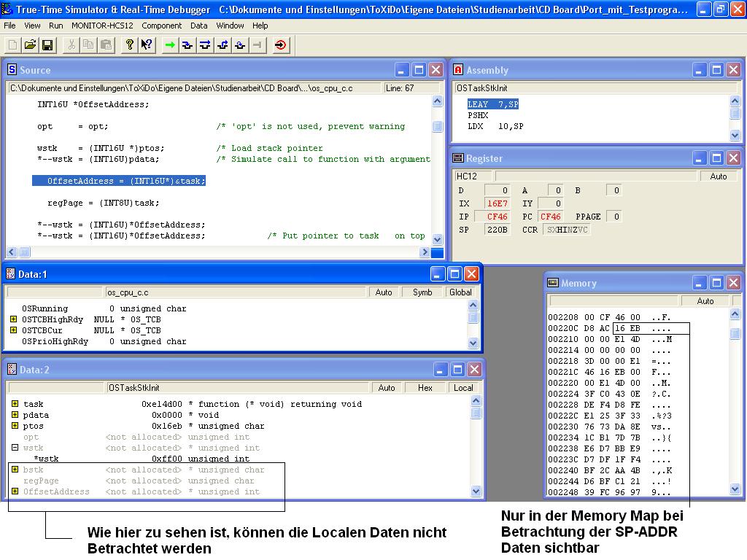The height and width of the screenshot is (560, 747).
Task: Collapse the wstk variable in Data:2
Action: (x=15, y=447)
